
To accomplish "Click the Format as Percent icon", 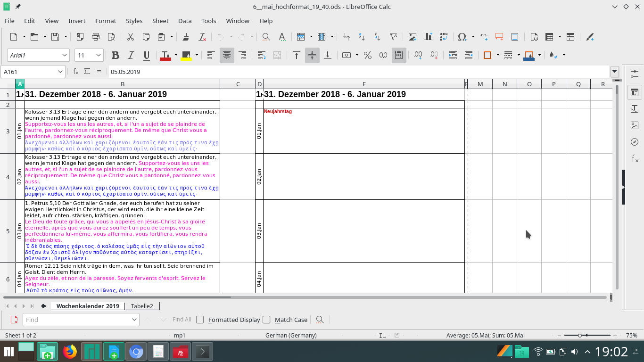I will point(368,55).
